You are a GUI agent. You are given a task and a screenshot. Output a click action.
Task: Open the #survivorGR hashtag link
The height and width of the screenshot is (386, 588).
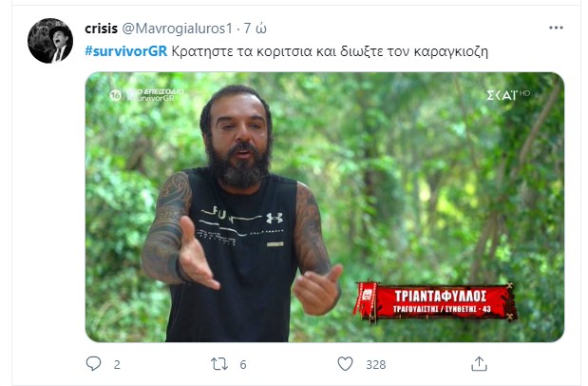pos(126,51)
